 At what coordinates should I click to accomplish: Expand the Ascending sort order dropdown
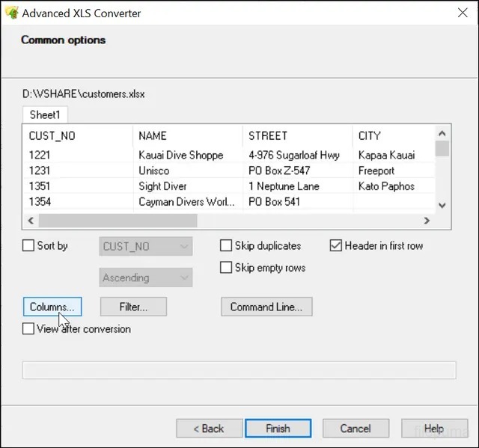(146, 277)
